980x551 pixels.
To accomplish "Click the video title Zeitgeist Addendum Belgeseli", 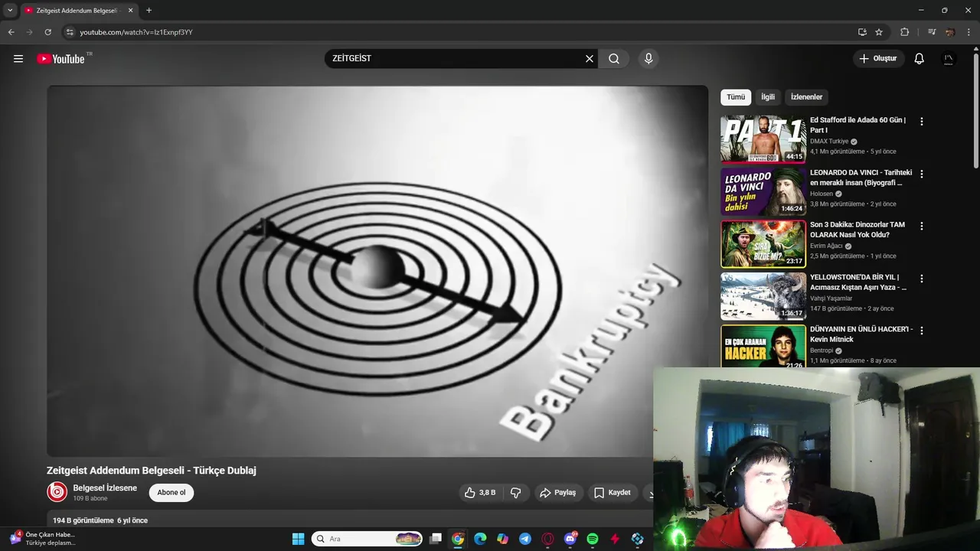I will (152, 471).
